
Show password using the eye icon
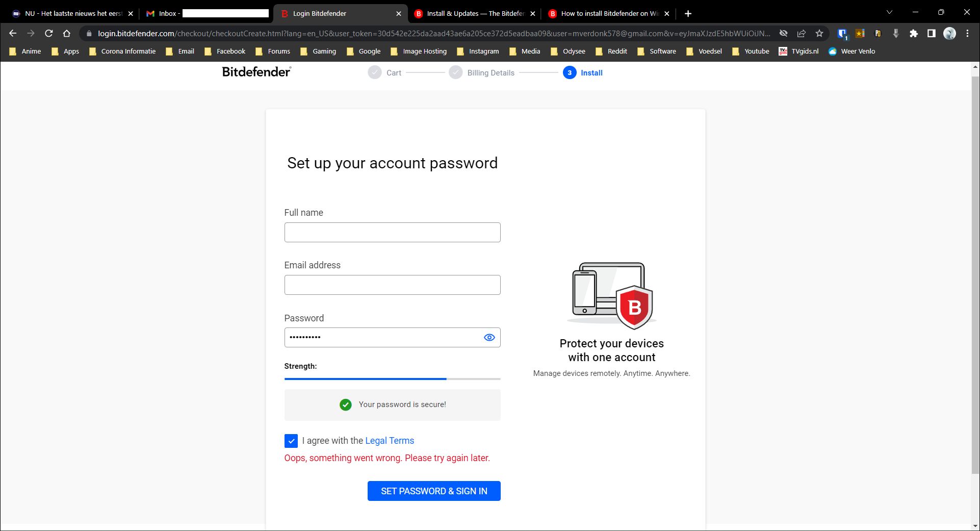pos(489,337)
